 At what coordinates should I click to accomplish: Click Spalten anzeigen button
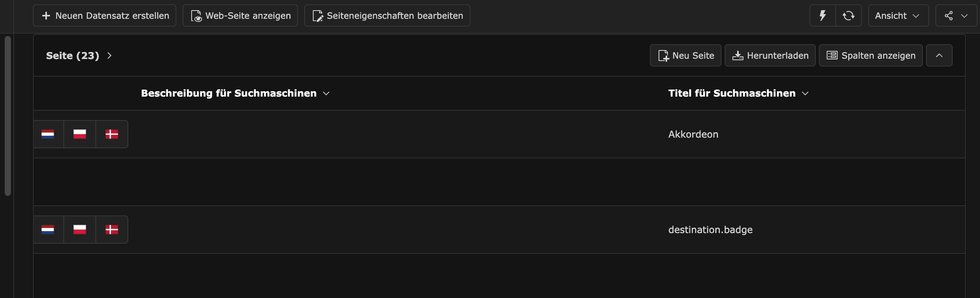coord(871,56)
